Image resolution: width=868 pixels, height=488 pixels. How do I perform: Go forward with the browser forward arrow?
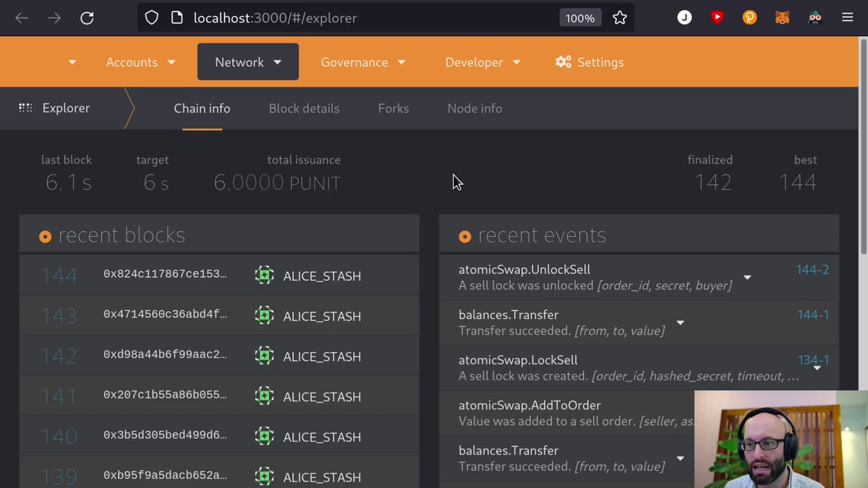(x=54, y=18)
